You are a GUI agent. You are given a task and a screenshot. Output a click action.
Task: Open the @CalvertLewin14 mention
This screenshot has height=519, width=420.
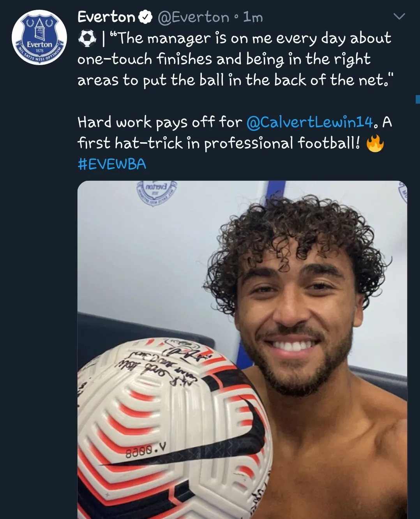[310, 122]
